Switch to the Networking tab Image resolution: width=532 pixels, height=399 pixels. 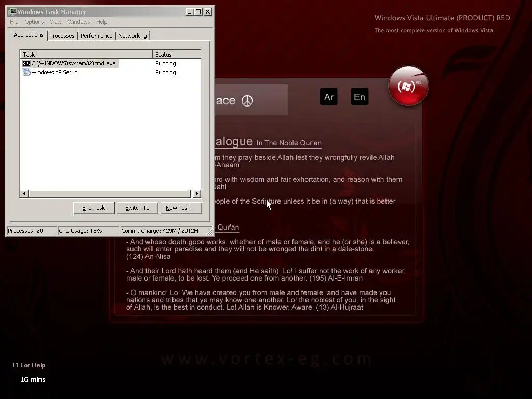(132, 36)
